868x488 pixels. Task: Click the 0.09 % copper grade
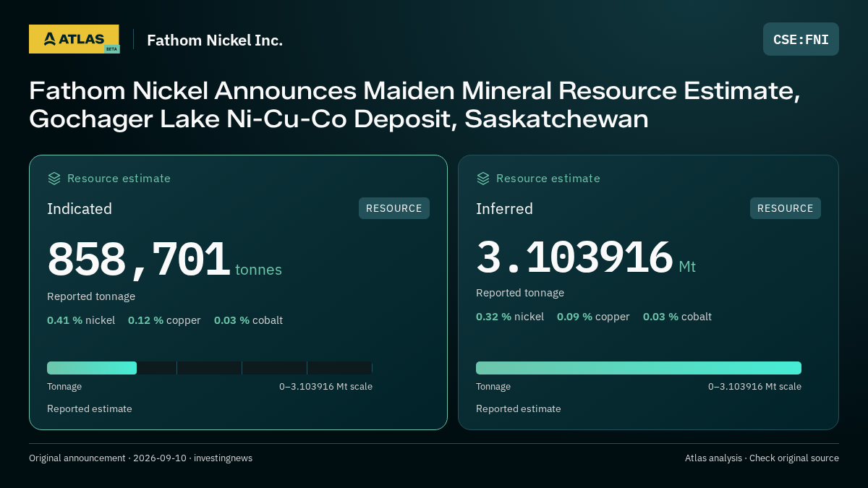point(593,317)
